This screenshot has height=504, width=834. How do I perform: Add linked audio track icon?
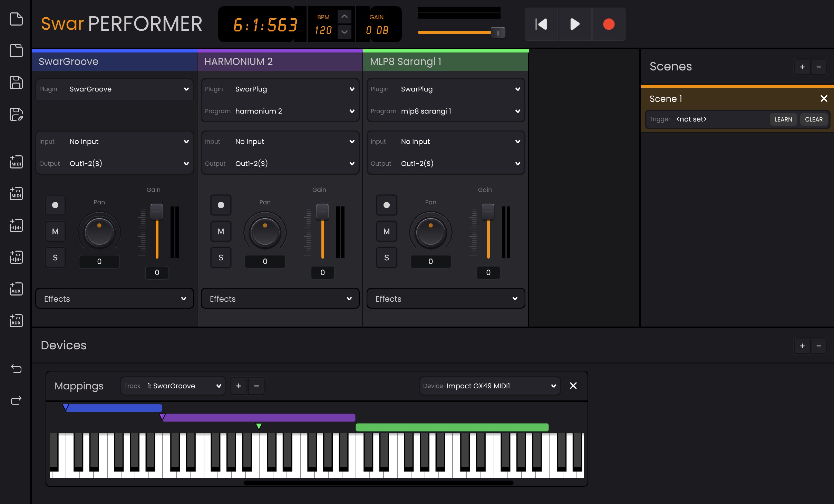point(16,257)
